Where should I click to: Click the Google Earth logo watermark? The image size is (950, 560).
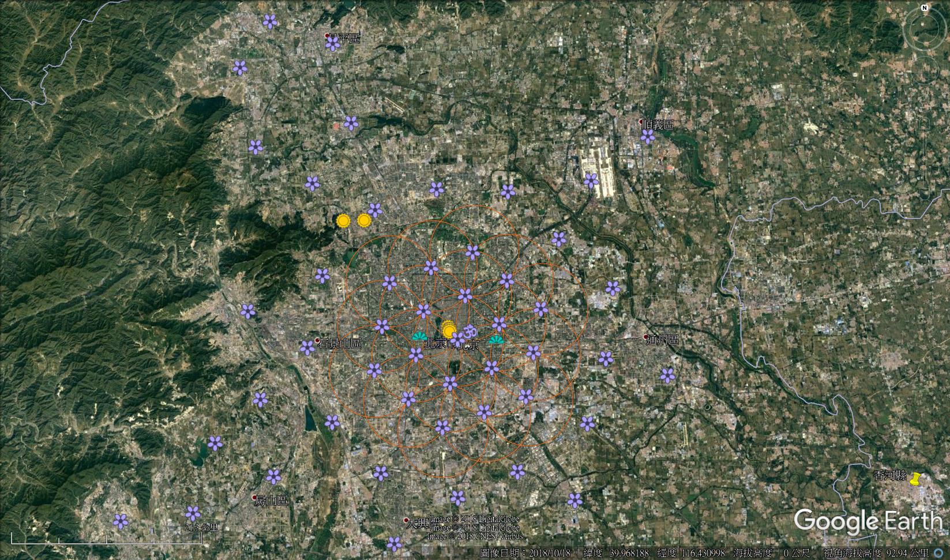[x=868, y=521]
